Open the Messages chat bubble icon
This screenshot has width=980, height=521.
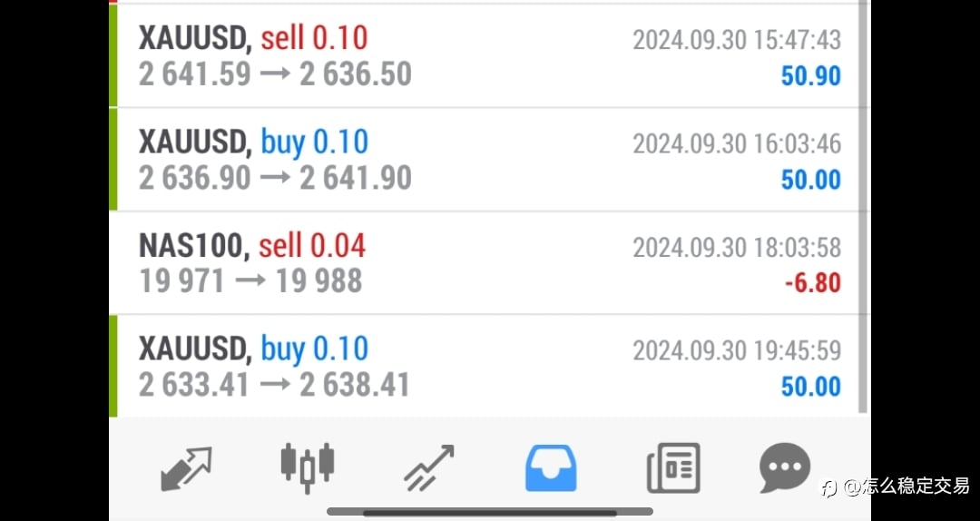pyautogui.click(x=785, y=467)
